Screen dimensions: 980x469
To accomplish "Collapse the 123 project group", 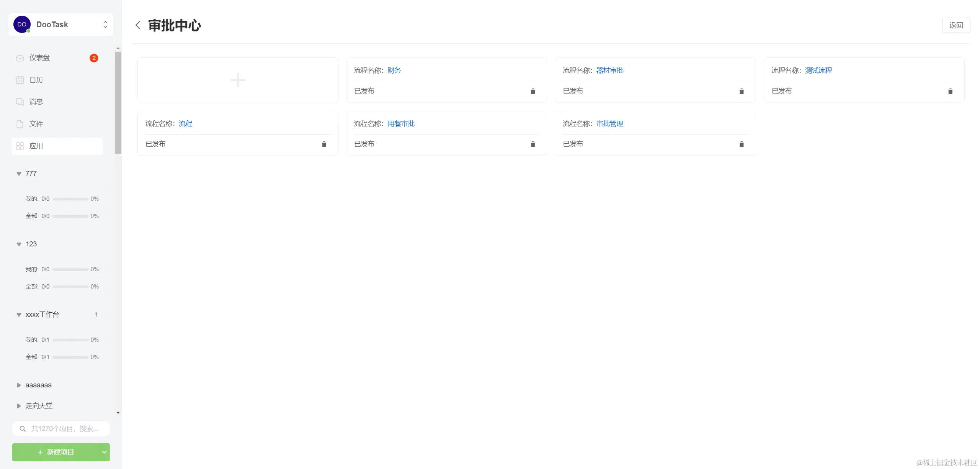I will coord(19,244).
